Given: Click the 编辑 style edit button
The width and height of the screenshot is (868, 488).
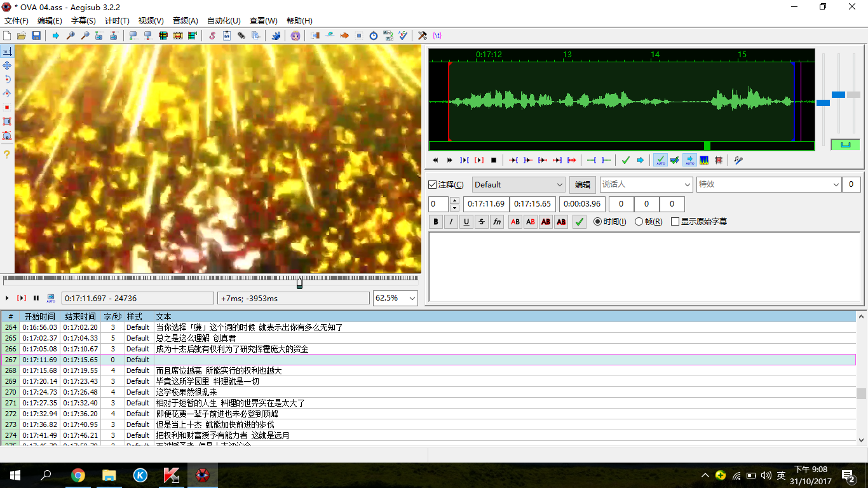Looking at the screenshot, I should point(583,185).
